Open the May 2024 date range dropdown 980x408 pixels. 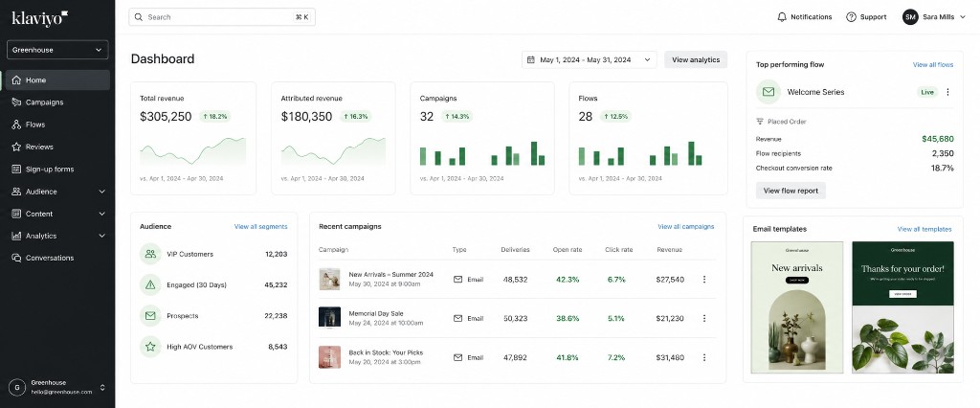click(x=590, y=60)
